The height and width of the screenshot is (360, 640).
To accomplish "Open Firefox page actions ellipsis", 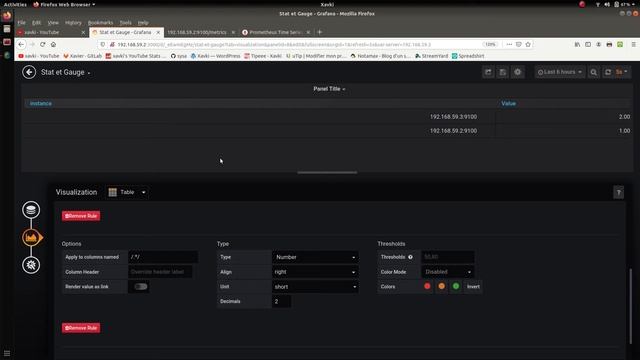I will (509, 44).
